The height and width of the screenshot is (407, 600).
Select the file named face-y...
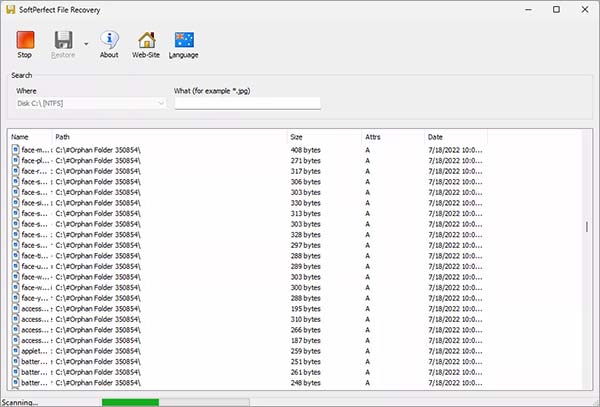coord(35,298)
